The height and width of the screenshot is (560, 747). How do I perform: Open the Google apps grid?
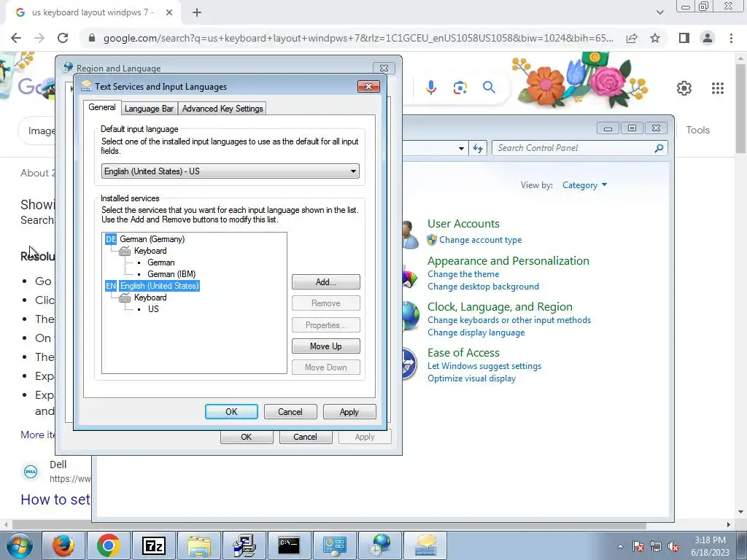718,88
